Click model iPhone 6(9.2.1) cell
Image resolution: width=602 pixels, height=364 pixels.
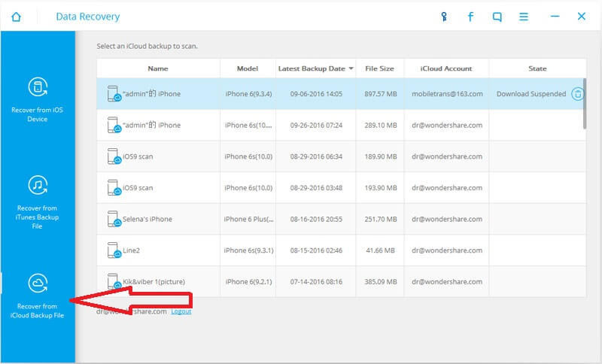coord(248,282)
